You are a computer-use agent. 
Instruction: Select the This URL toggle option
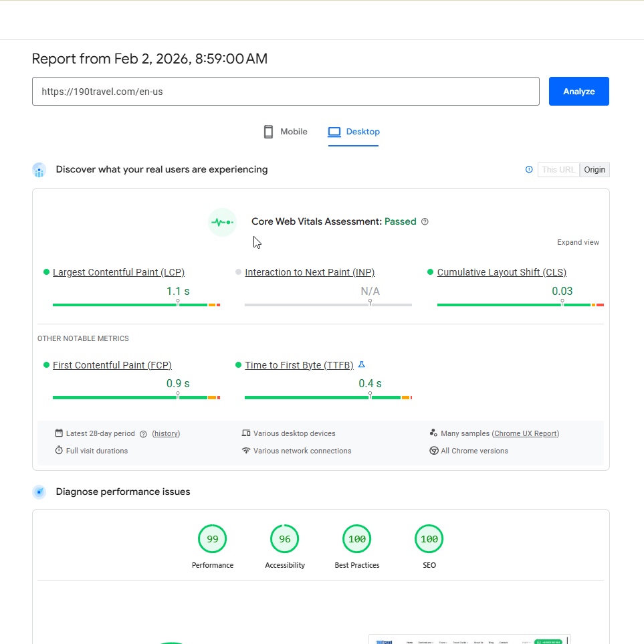coord(558,170)
